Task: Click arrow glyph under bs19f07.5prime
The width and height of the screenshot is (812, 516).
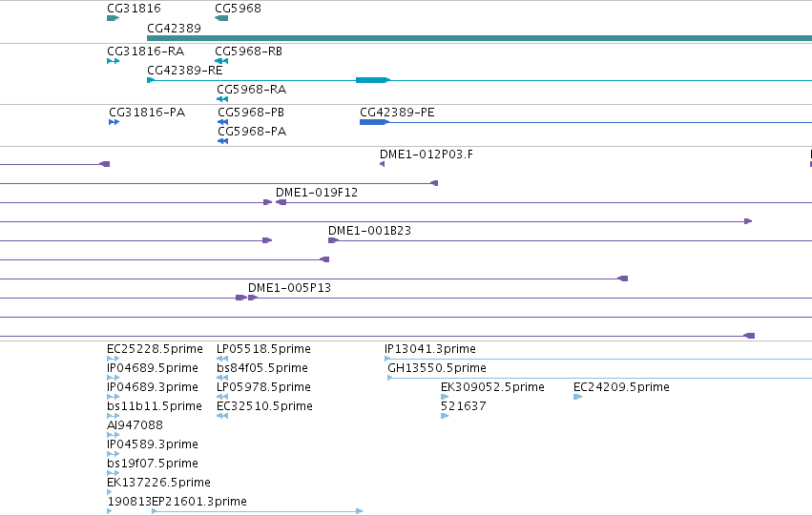Action: (113, 473)
